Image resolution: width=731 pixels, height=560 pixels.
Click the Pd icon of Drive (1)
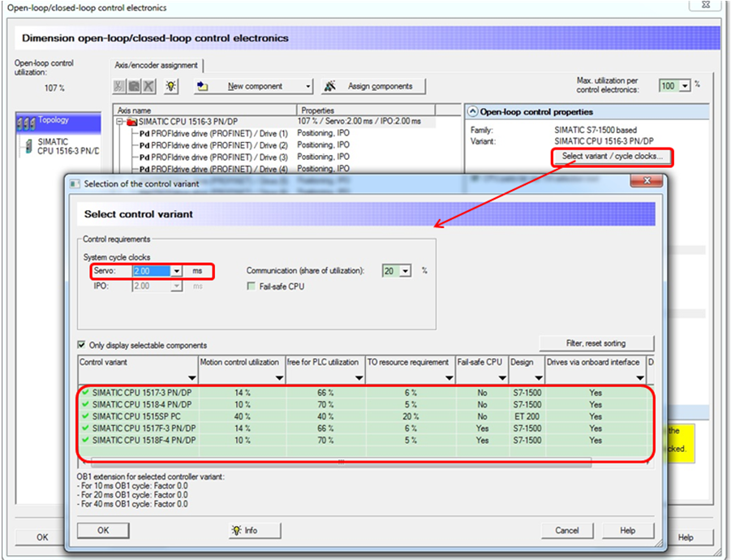coord(144,134)
